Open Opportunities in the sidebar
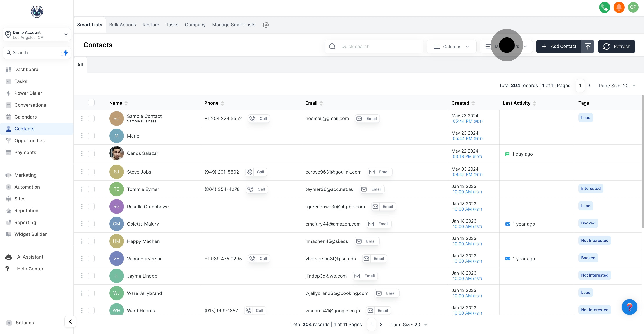The width and height of the screenshot is (644, 334). click(x=30, y=140)
